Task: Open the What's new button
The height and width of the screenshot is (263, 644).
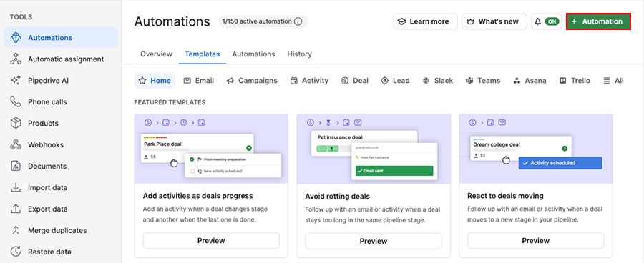Action: (494, 21)
